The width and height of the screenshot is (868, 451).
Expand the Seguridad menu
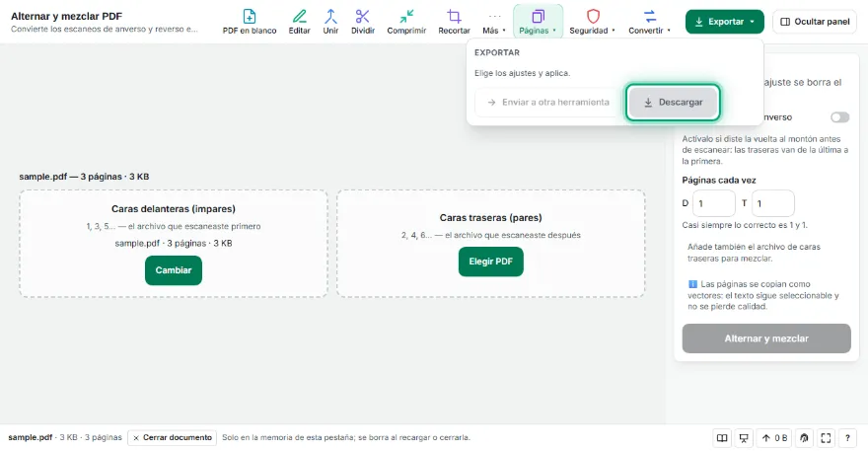pyautogui.click(x=593, y=22)
